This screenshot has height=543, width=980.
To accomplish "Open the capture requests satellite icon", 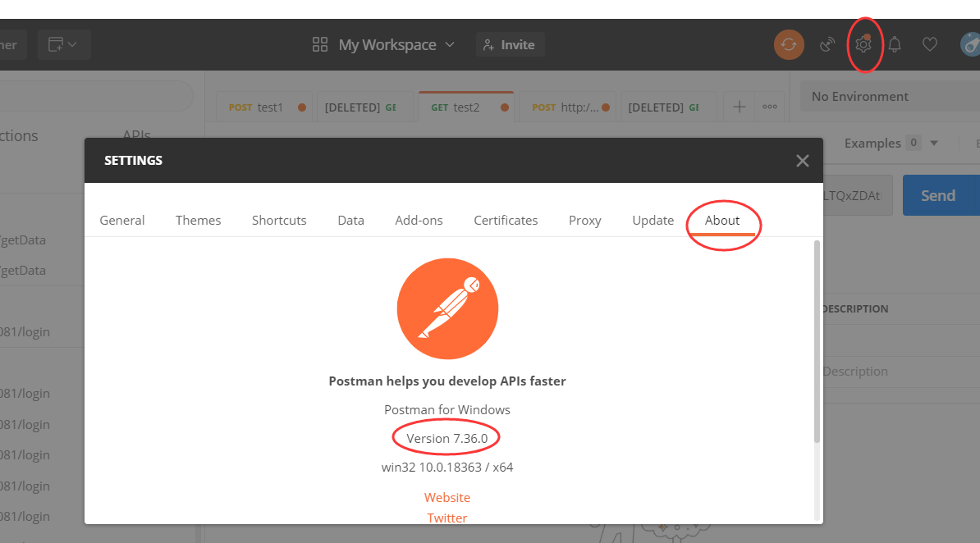I will coord(827,45).
